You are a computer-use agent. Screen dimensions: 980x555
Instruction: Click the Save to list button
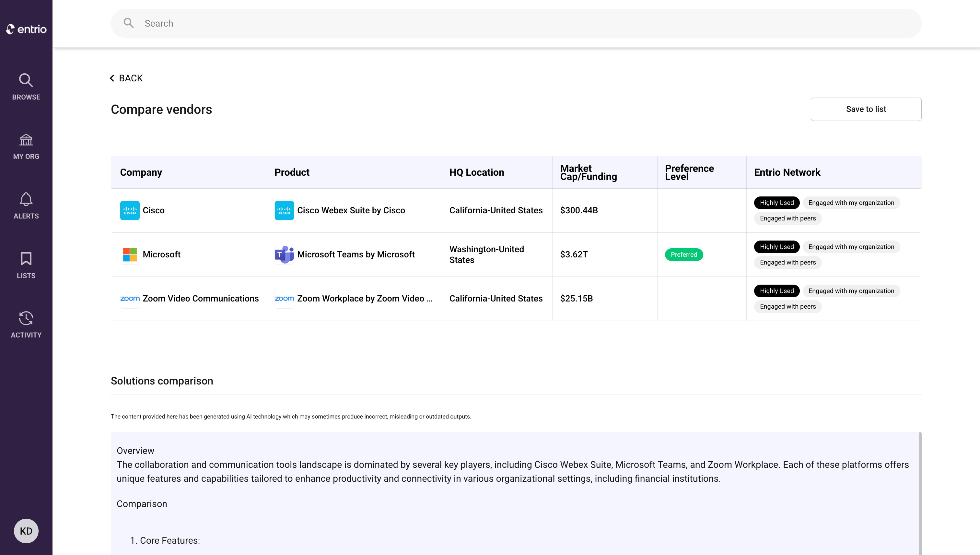[866, 109]
